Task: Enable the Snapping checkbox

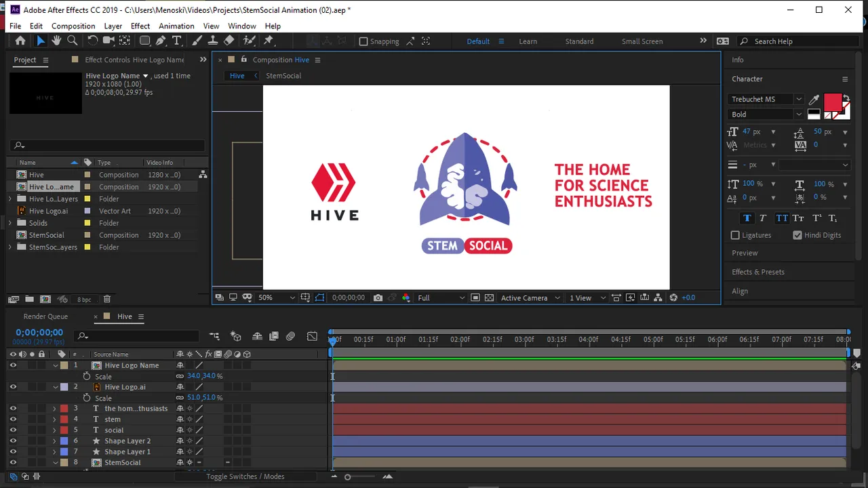Action: tap(363, 41)
